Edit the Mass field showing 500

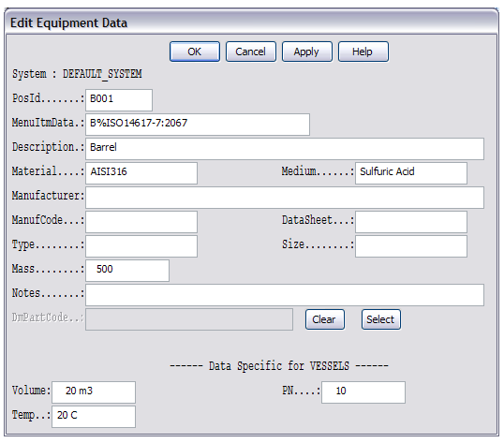pos(127,271)
